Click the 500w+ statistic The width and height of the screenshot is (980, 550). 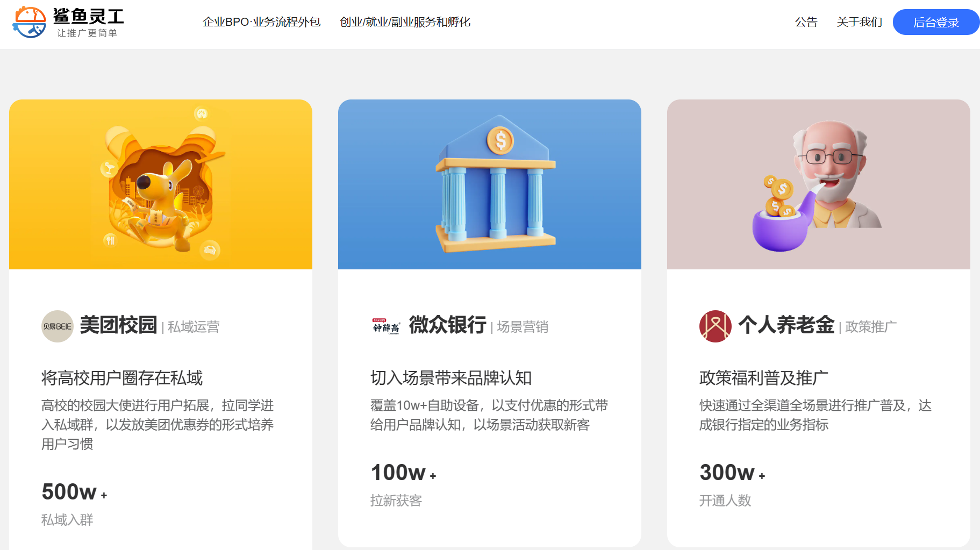(75, 492)
